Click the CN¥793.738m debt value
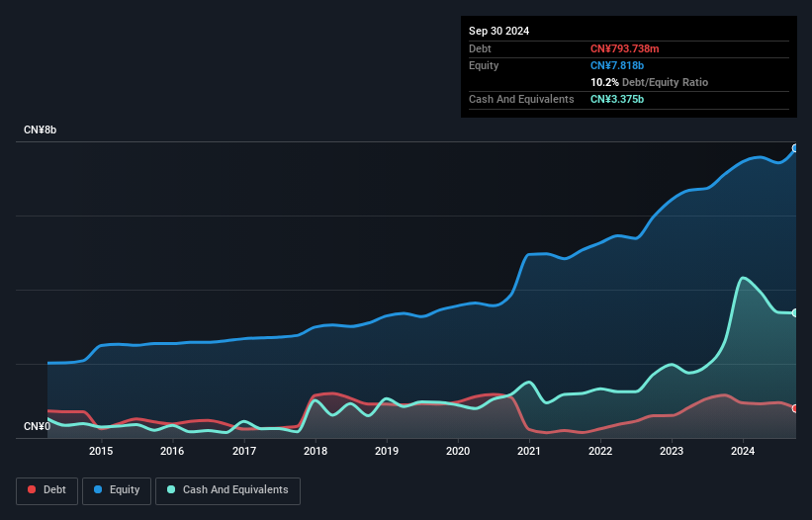The image size is (812, 520). coord(624,48)
